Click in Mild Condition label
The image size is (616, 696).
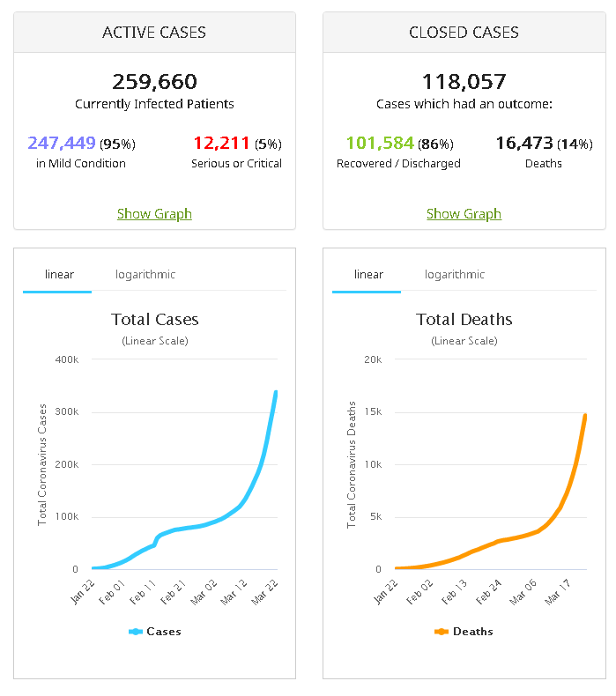tap(81, 164)
